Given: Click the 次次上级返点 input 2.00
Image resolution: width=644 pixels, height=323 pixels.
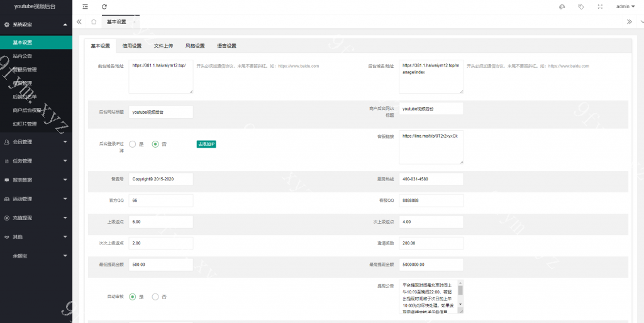Looking at the screenshot, I should pyautogui.click(x=161, y=243).
